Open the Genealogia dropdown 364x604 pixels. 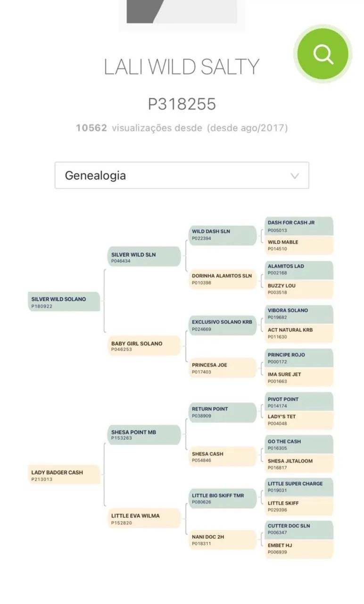click(182, 176)
